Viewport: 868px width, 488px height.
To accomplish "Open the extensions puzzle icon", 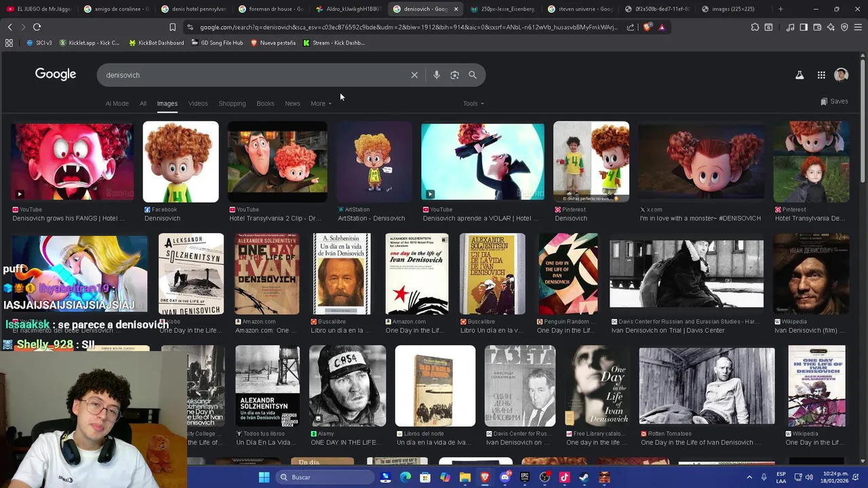I will 755,27.
